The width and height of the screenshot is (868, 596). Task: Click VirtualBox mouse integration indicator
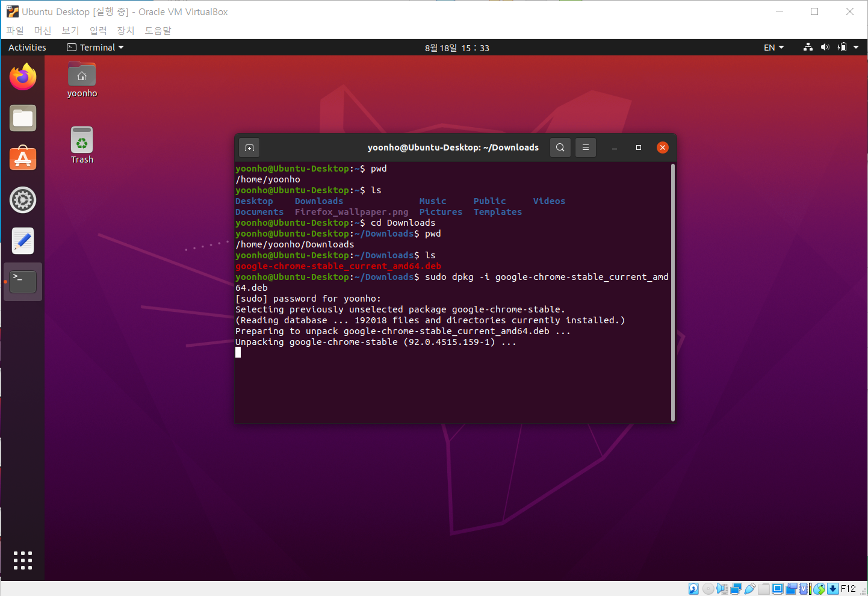pyautogui.click(x=819, y=589)
